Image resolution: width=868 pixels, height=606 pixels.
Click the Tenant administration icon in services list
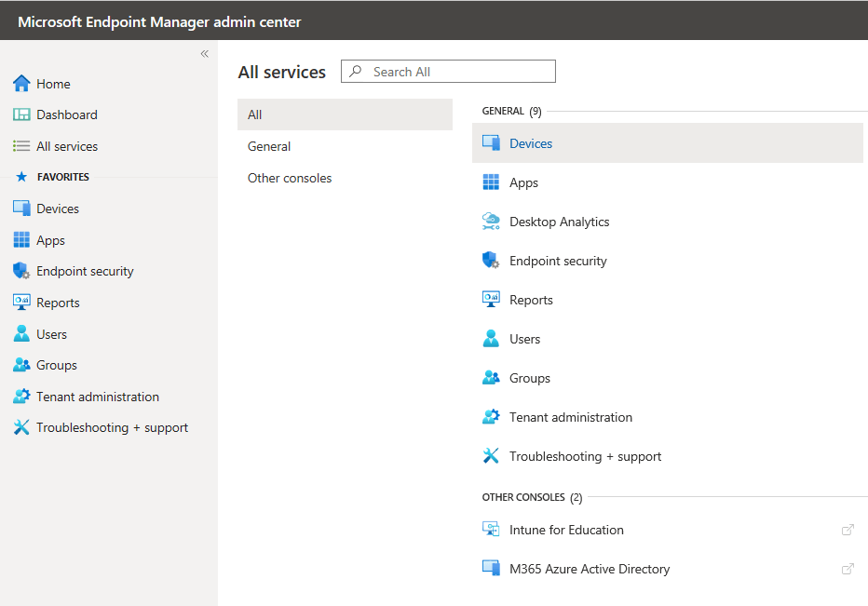(x=491, y=417)
